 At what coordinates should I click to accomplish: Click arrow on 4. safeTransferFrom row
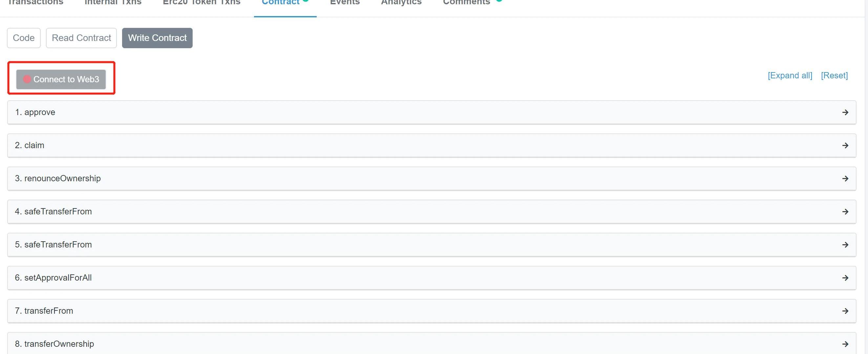[845, 212]
